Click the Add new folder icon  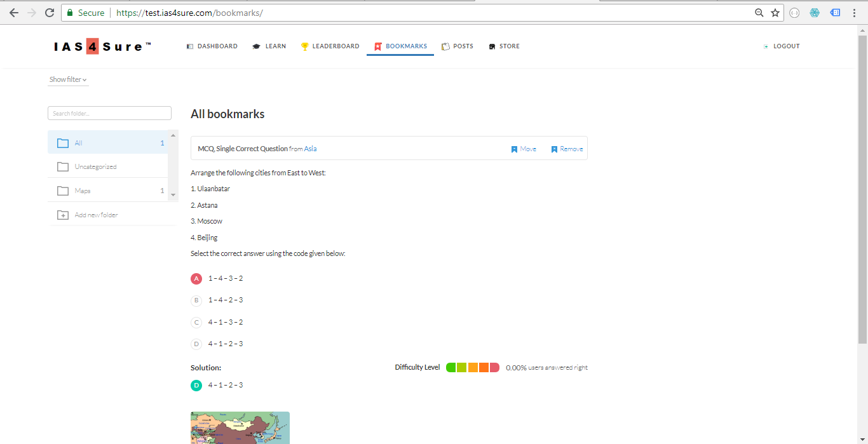pos(63,215)
